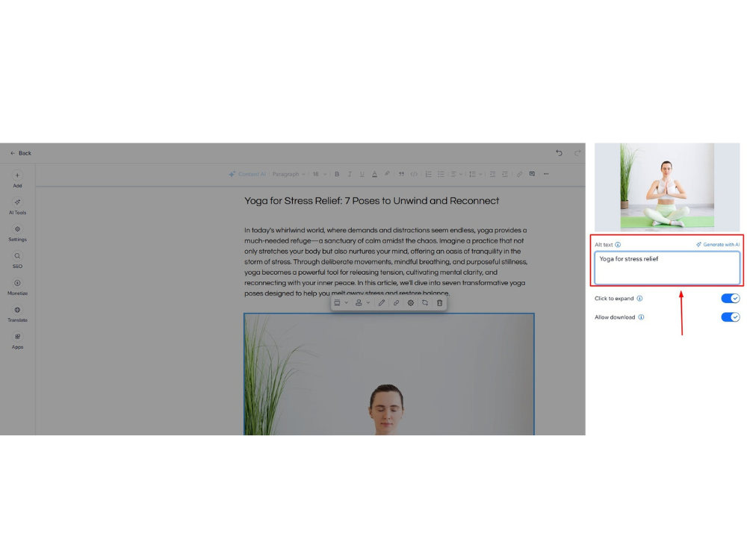747x560 pixels.
Task: Click the Allow download info icon
Action: pos(641,317)
